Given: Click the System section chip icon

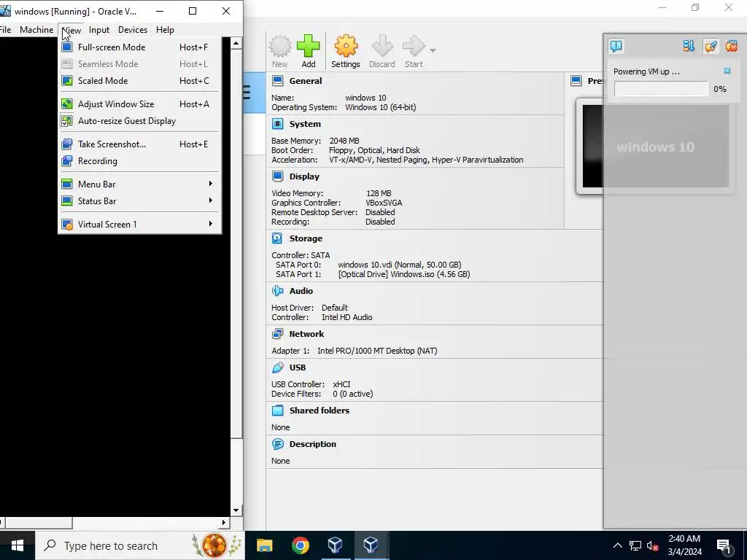Looking at the screenshot, I should [x=278, y=124].
